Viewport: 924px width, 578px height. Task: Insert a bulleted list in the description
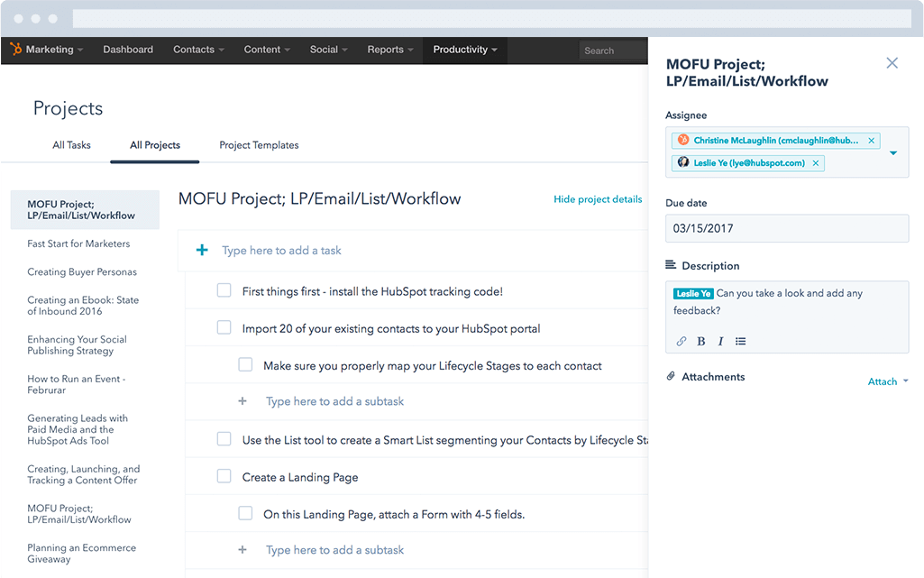tap(740, 342)
